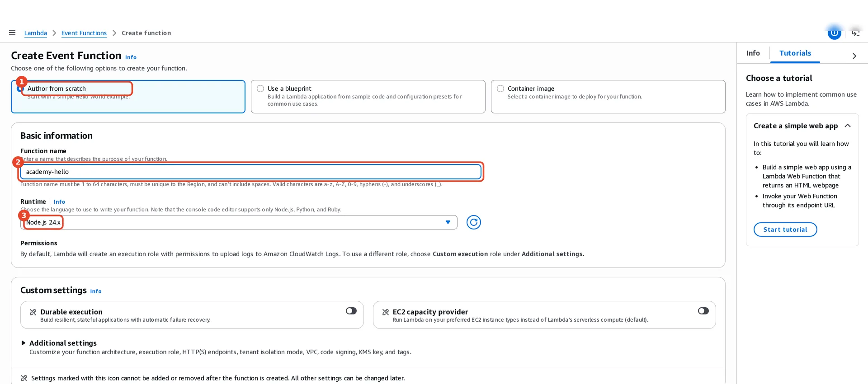Click Start tutorial button

tap(785, 229)
